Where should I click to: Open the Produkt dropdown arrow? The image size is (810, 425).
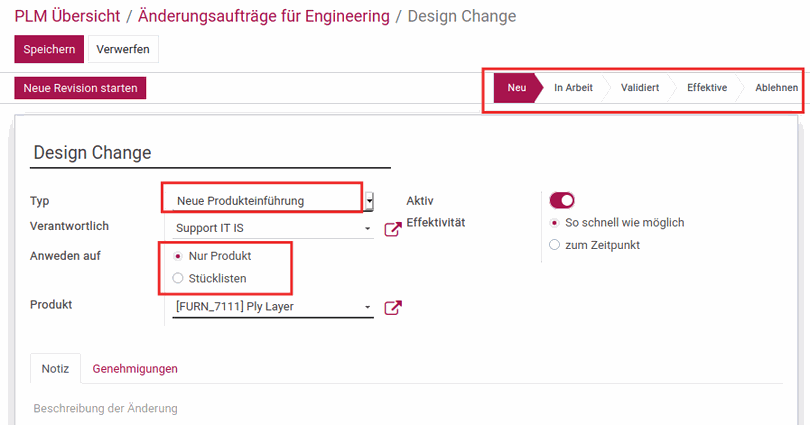[x=367, y=307]
